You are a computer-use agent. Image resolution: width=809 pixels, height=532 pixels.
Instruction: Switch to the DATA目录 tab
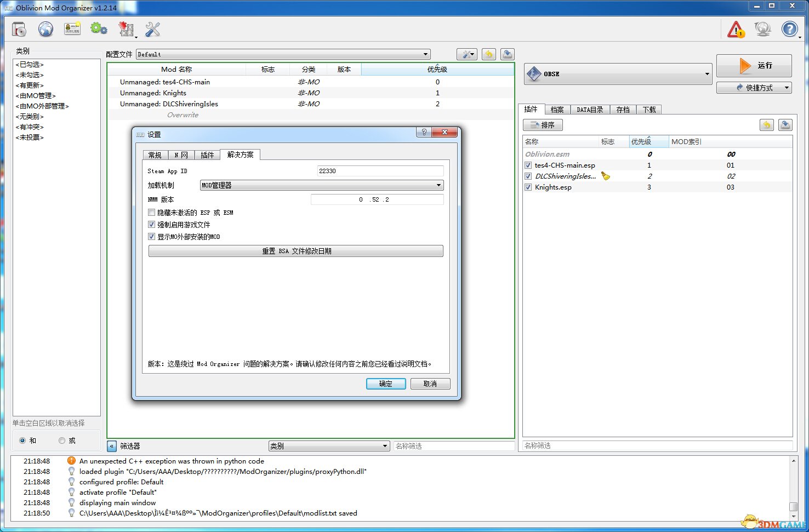590,110
